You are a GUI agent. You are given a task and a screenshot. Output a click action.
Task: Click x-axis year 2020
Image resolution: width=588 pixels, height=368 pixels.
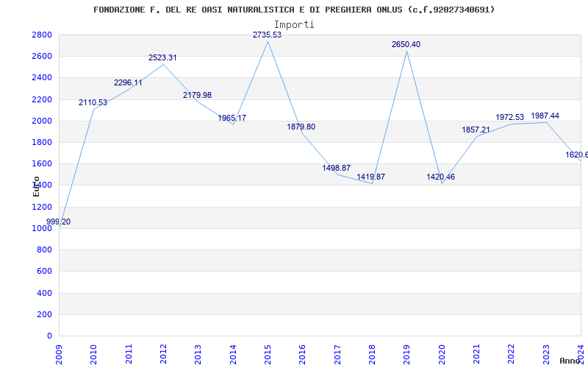(442, 354)
